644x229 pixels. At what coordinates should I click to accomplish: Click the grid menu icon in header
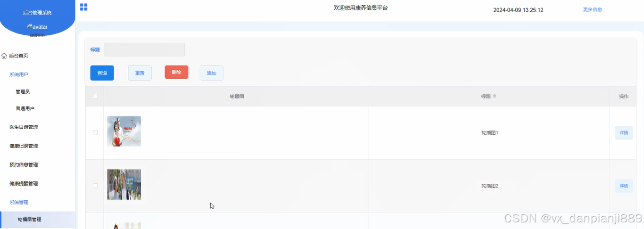83,7
